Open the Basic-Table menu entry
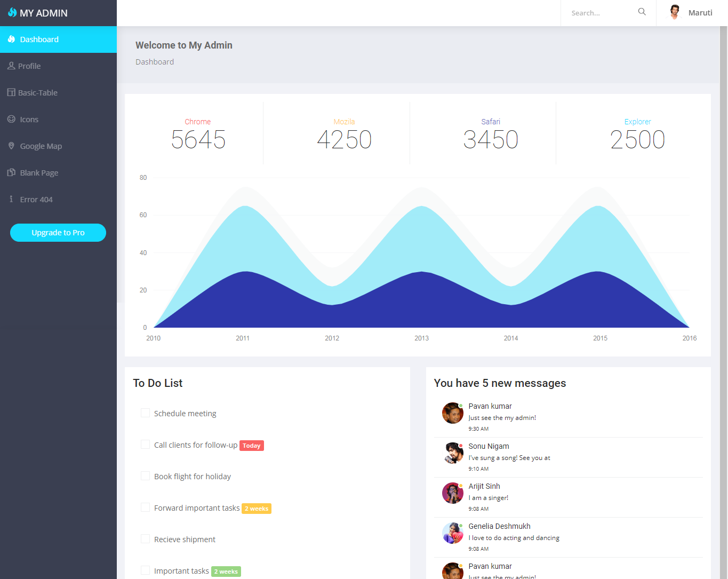This screenshot has width=728, height=579. coord(38,93)
